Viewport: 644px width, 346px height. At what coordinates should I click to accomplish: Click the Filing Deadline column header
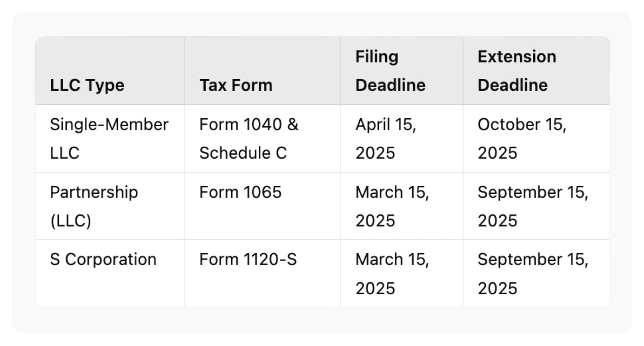pyautogui.click(x=390, y=71)
